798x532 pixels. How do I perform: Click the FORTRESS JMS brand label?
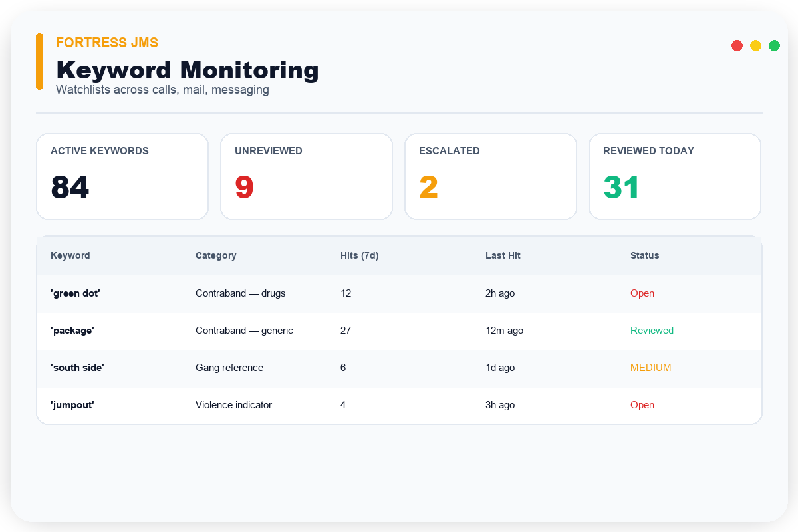tap(107, 43)
